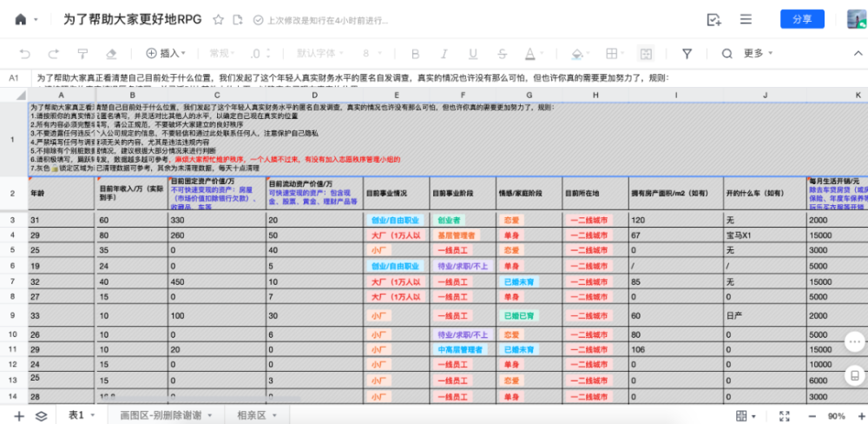Select the format painter icon
The width and height of the screenshot is (868, 424).
click(82, 54)
